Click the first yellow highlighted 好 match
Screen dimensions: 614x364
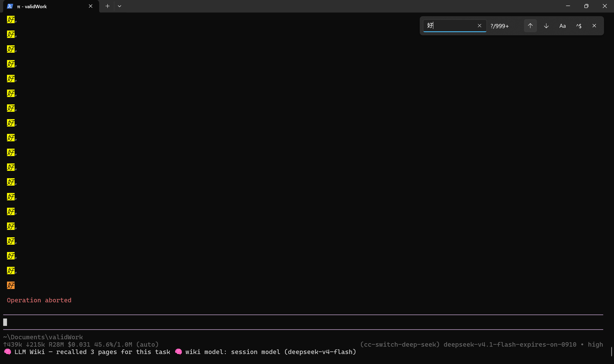pos(11,19)
